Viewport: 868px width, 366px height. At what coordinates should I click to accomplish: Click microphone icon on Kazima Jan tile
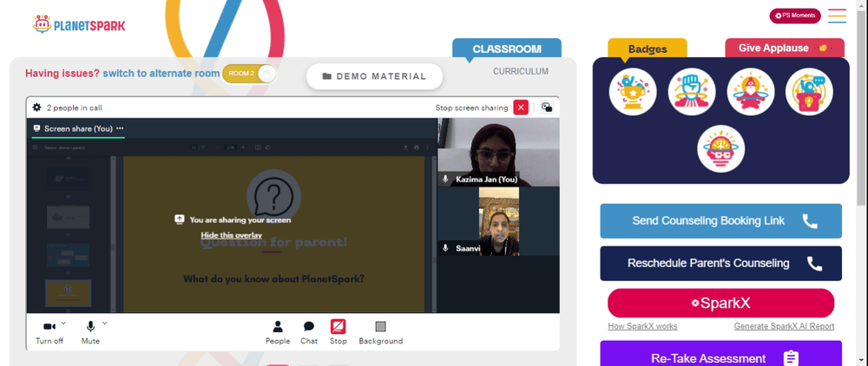tap(445, 180)
